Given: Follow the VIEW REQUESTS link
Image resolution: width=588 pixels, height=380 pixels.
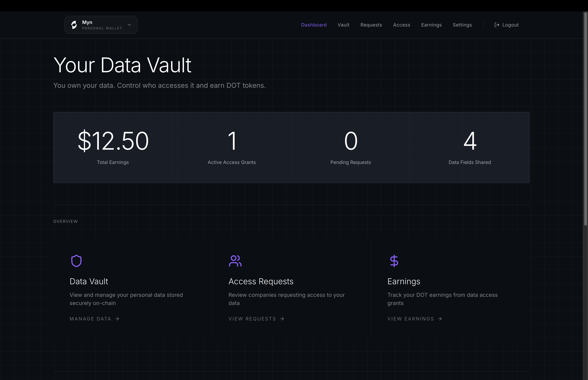Looking at the screenshot, I should click(252, 319).
